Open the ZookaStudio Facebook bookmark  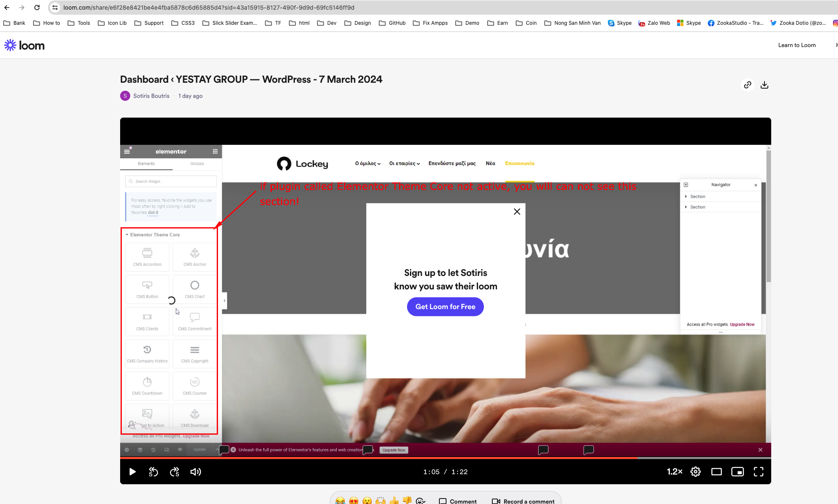tap(736, 23)
